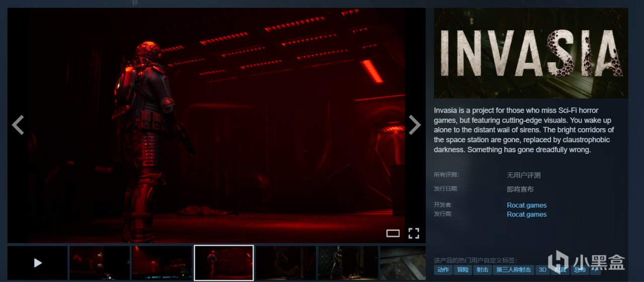Viewport: 644px width, 282px height.
Task: Open the 动作 tag
Action: click(x=443, y=270)
